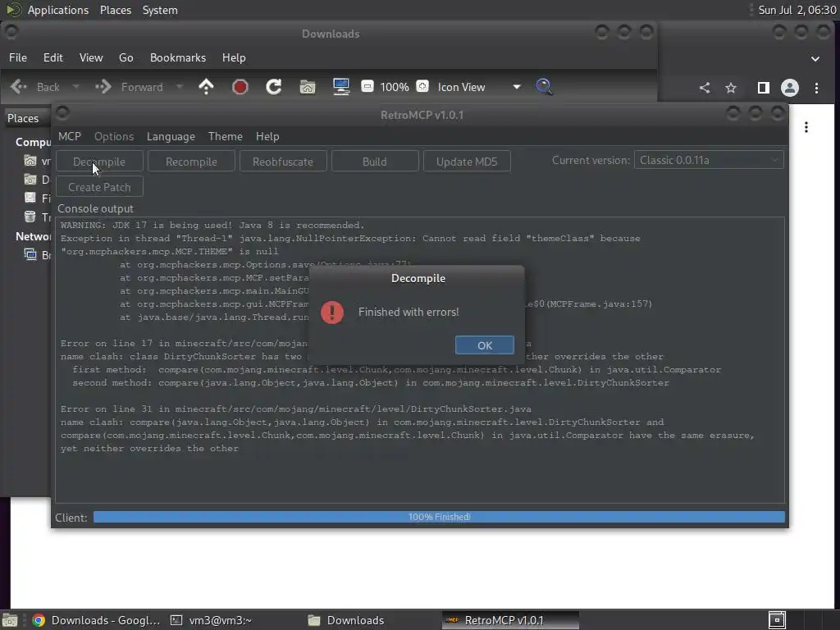Click show desktop icon in taskbar
This screenshot has height=630, width=840.
10,620
